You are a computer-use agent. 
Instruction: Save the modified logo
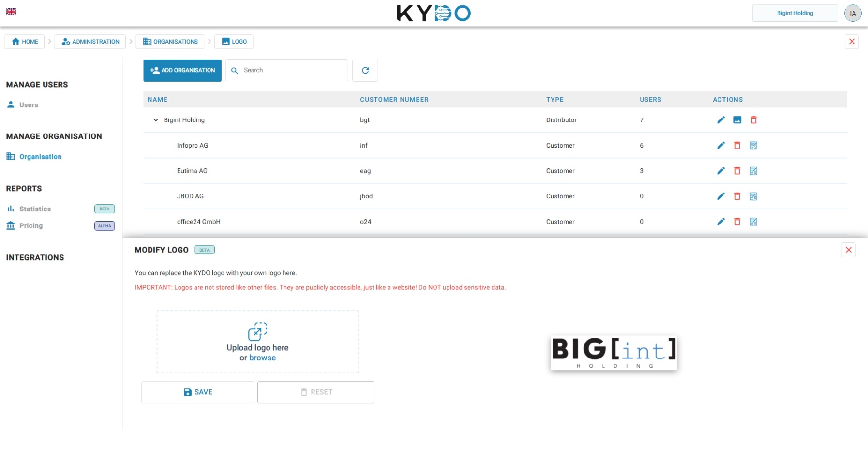(198, 392)
